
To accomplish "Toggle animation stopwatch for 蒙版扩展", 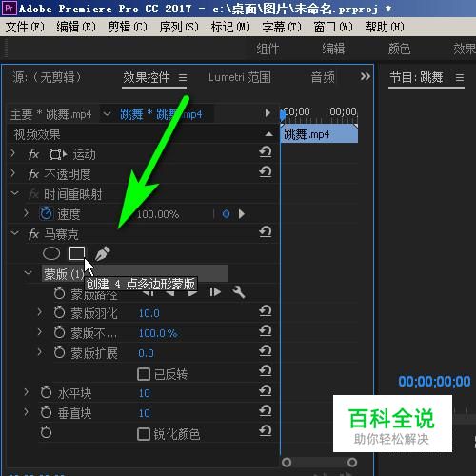I will 59,352.
